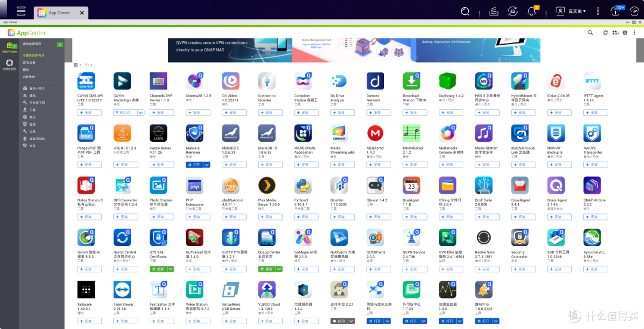Image resolution: width=644 pixels, height=329 pixels.
Task: Click the manual install icon in App Center
Action: pos(615,32)
